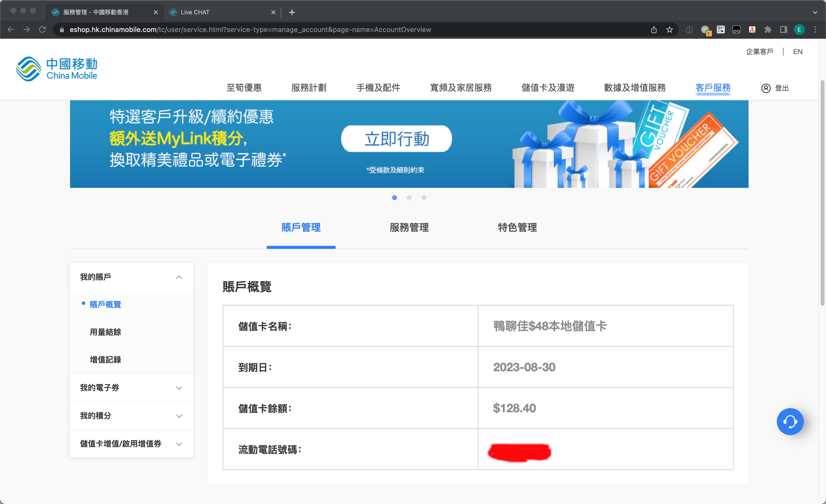
Task: Switch language to EN
Action: pyautogui.click(x=797, y=52)
